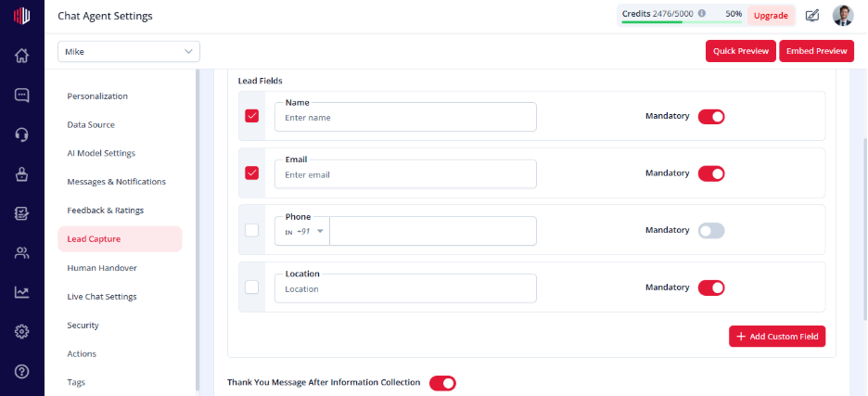Click the Quick Preview button
Image resolution: width=868 pixels, height=396 pixels.
pyautogui.click(x=741, y=51)
